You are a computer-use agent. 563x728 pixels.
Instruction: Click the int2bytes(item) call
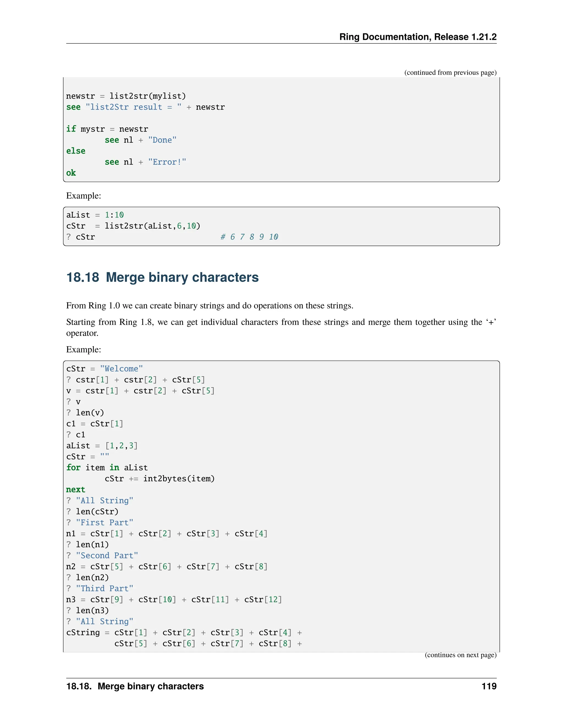click(x=179, y=479)
